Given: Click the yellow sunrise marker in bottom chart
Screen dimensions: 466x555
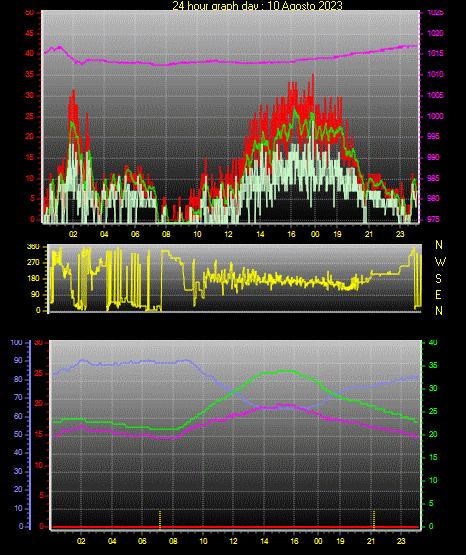Looking at the screenshot, I should click(x=160, y=520).
